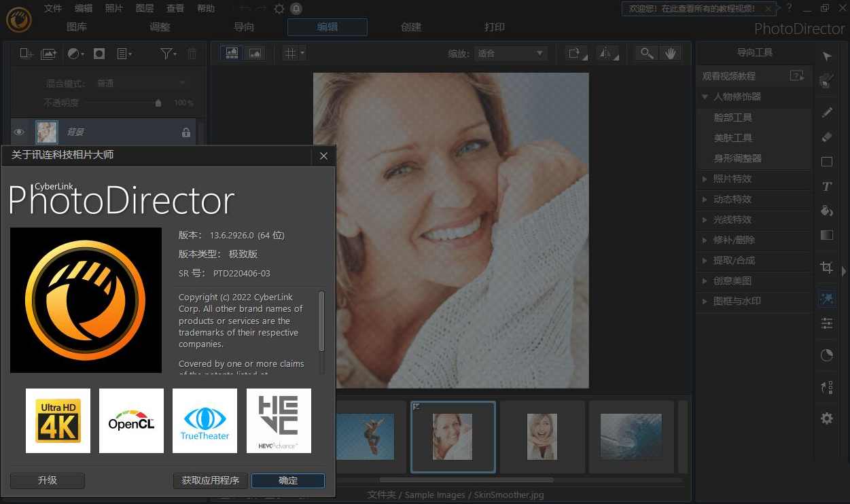Select the Text tool
Image resolution: width=850 pixels, height=504 pixels.
click(x=826, y=186)
